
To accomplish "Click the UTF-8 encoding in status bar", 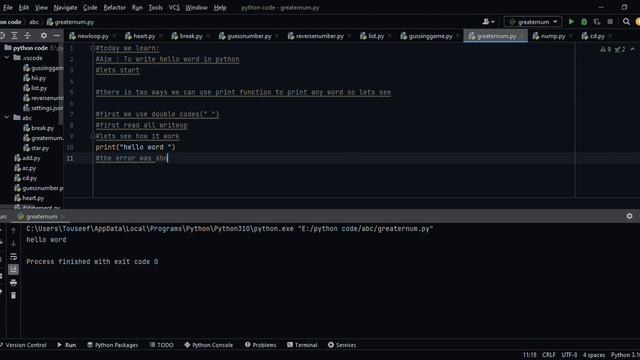I will point(569,355).
